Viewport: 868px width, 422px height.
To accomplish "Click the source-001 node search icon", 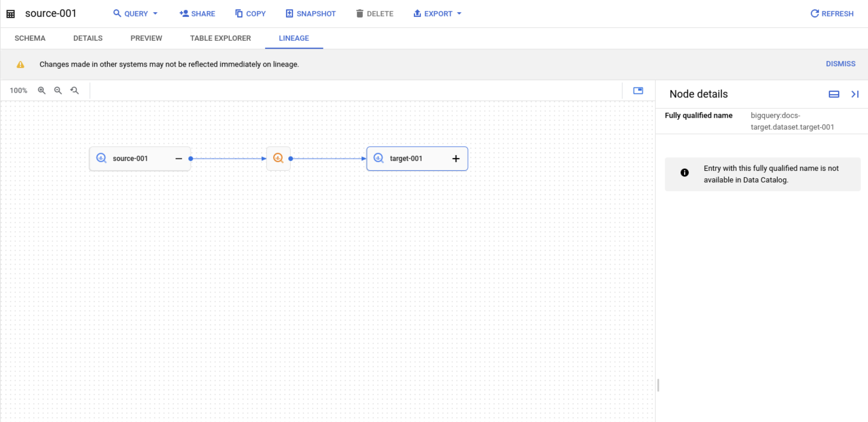I will pos(101,158).
